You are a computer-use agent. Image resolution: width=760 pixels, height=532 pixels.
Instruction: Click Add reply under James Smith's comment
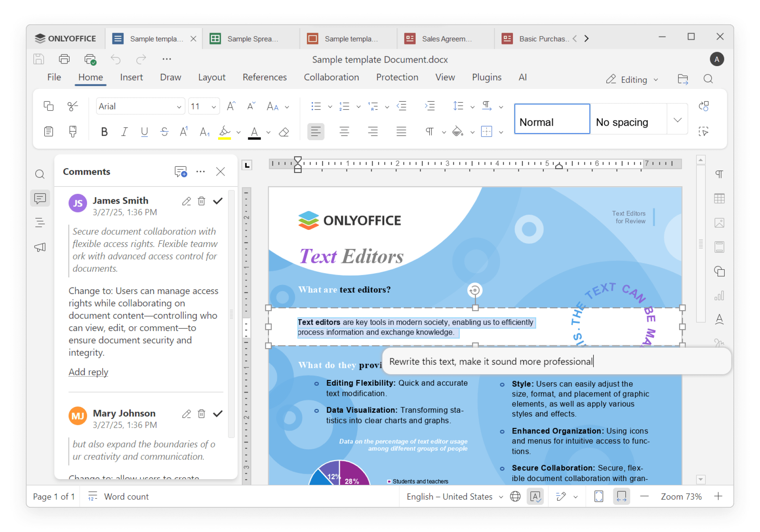click(88, 372)
